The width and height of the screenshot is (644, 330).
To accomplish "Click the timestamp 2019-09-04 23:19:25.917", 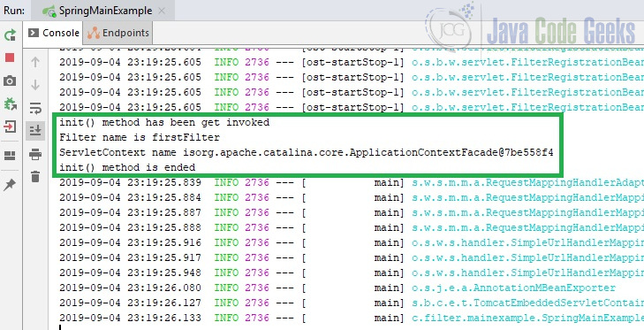I will pyautogui.click(x=130, y=257).
